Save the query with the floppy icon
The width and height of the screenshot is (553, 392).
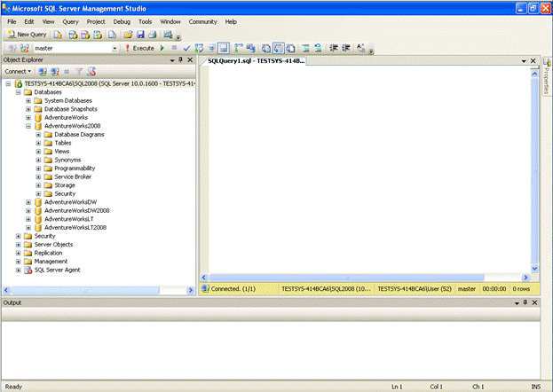pos(140,35)
